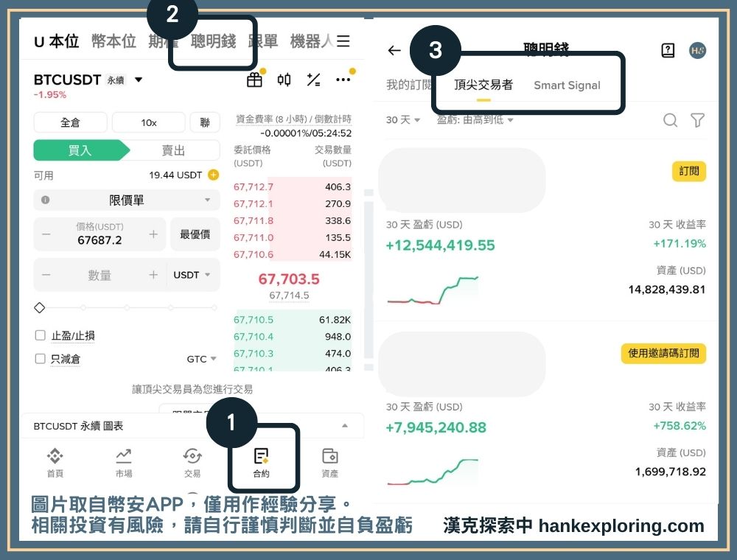Open the filter icon next to search

tap(697, 119)
